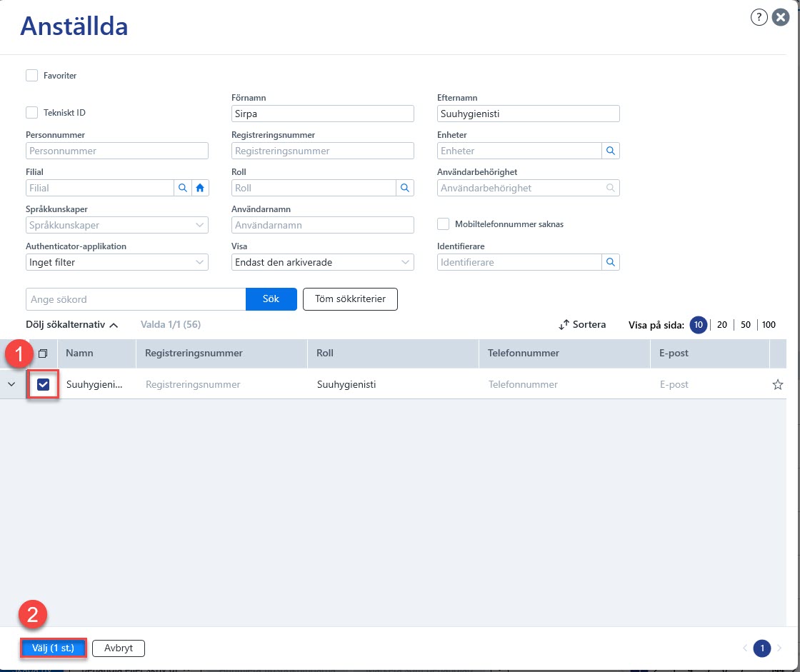The image size is (800, 672).
Task: Mark row as favorite with star icon
Action: coord(778,385)
